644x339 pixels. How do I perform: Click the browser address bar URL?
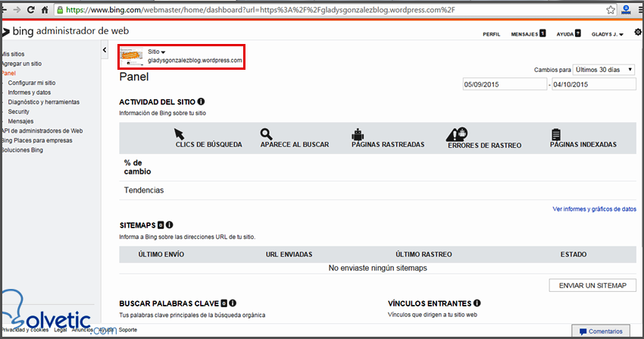tap(261, 10)
